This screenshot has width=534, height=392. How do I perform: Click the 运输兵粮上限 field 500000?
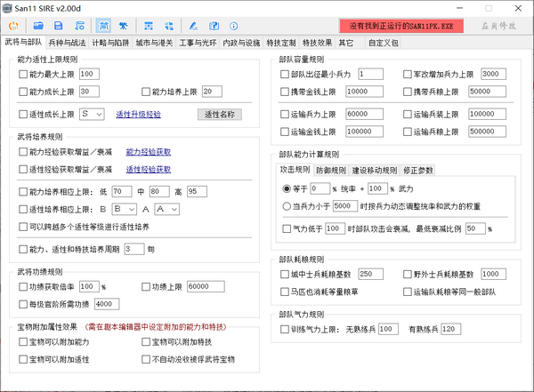(487, 132)
